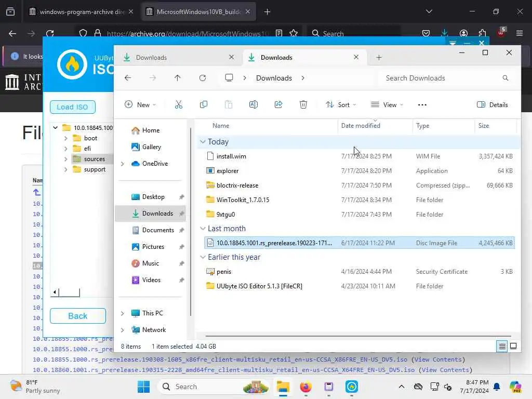Select the support folder in ISO tree

point(95,169)
